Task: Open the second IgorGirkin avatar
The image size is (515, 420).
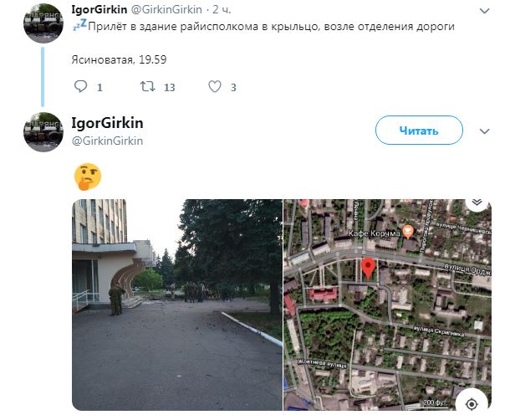Action: (43, 132)
